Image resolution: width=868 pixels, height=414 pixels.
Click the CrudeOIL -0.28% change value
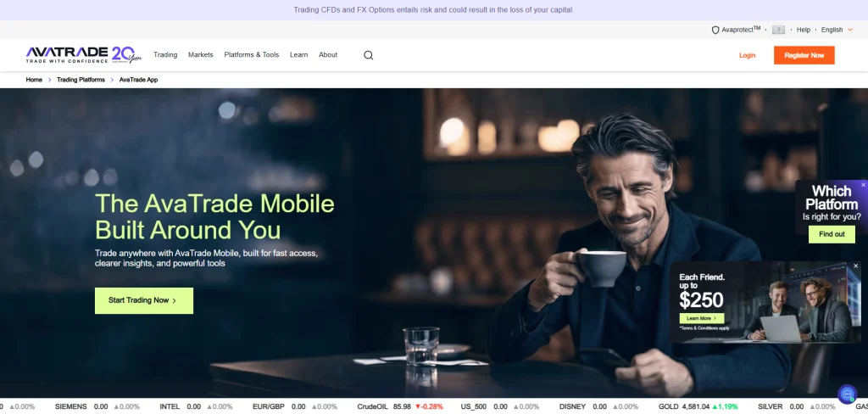click(x=429, y=407)
